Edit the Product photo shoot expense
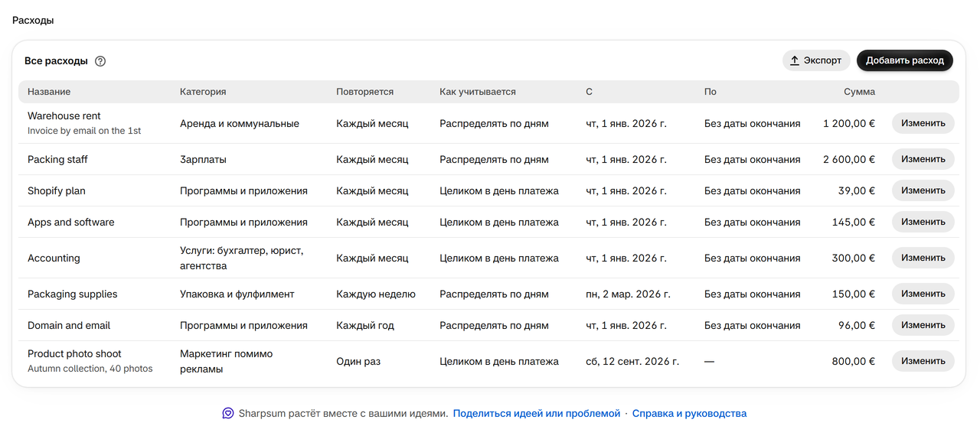980x439 pixels. coord(923,361)
